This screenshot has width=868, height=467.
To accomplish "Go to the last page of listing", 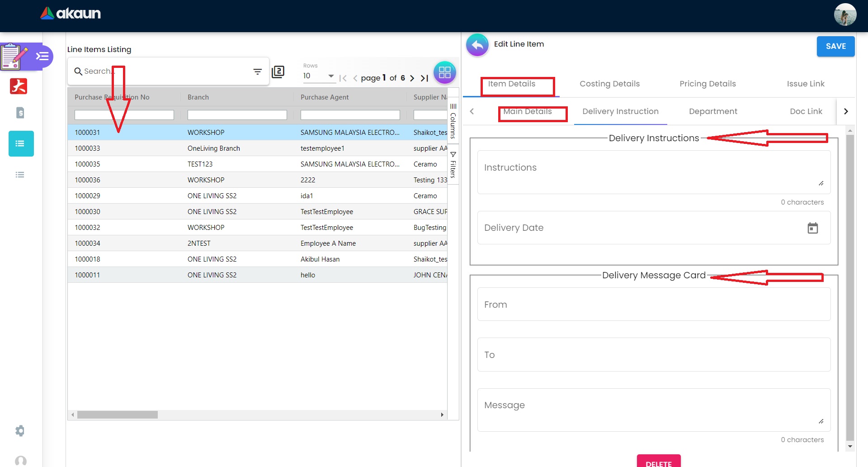I will coord(425,78).
